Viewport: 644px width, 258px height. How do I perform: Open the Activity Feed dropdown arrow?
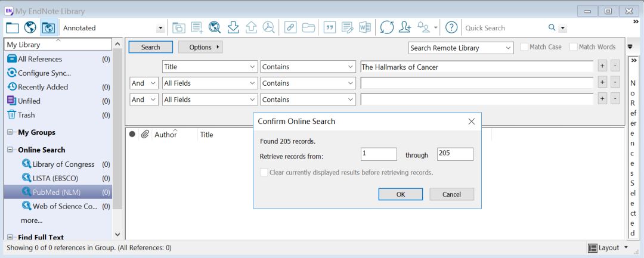tap(436, 28)
